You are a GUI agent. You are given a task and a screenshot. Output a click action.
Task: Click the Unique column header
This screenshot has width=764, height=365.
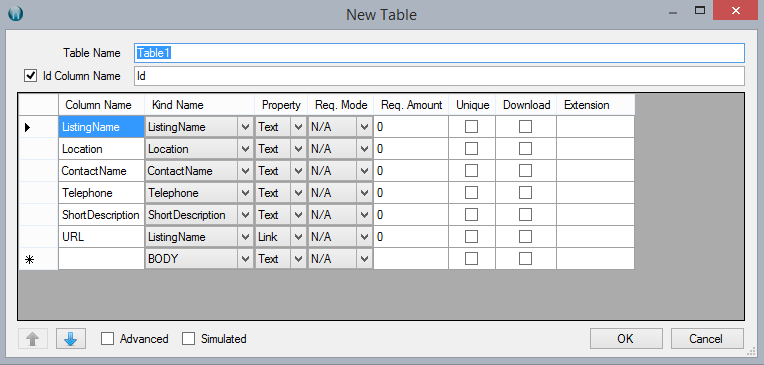pyautogui.click(x=472, y=105)
